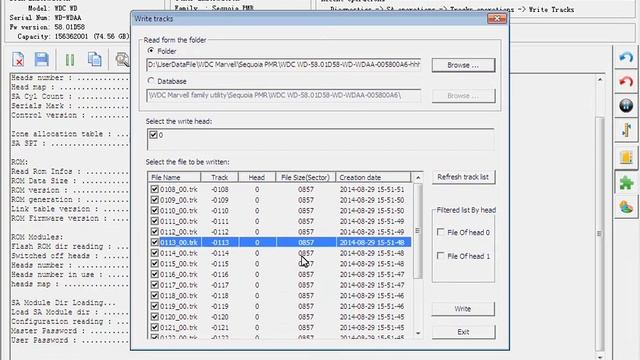Image resolution: width=640 pixels, height=360 pixels.
Task: Click the blue floppy disk save icon
Action: (x=42, y=60)
